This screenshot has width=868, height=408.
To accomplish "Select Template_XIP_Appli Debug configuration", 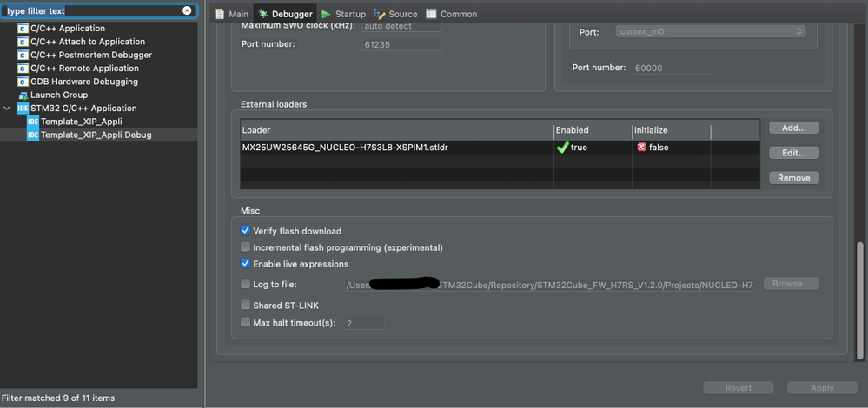I will [x=96, y=135].
